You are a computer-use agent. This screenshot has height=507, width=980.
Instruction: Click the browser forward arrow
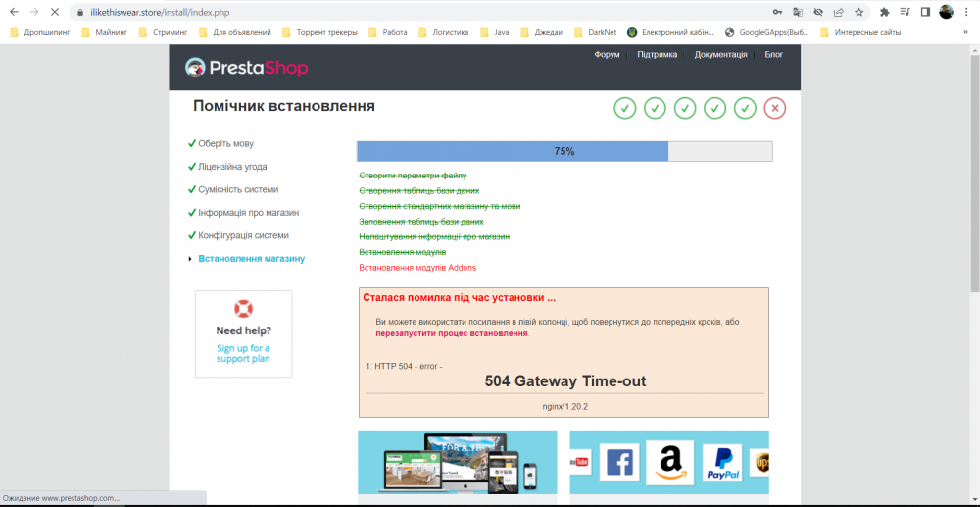tap(34, 11)
